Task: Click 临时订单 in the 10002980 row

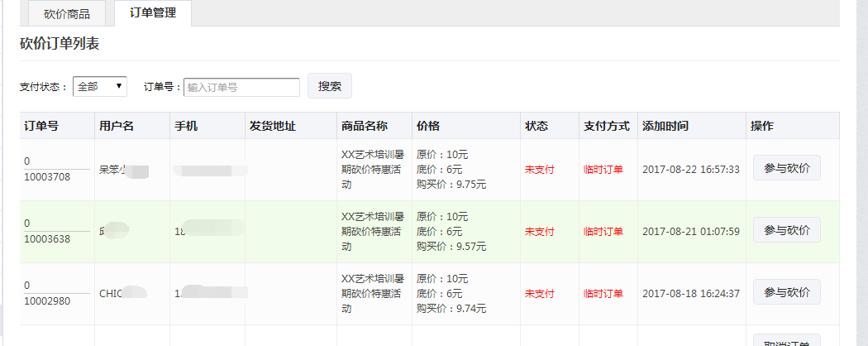Action: [x=603, y=294]
